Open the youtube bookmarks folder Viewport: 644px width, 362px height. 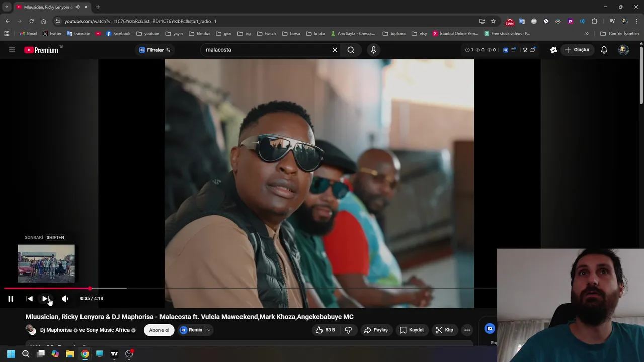click(x=148, y=34)
